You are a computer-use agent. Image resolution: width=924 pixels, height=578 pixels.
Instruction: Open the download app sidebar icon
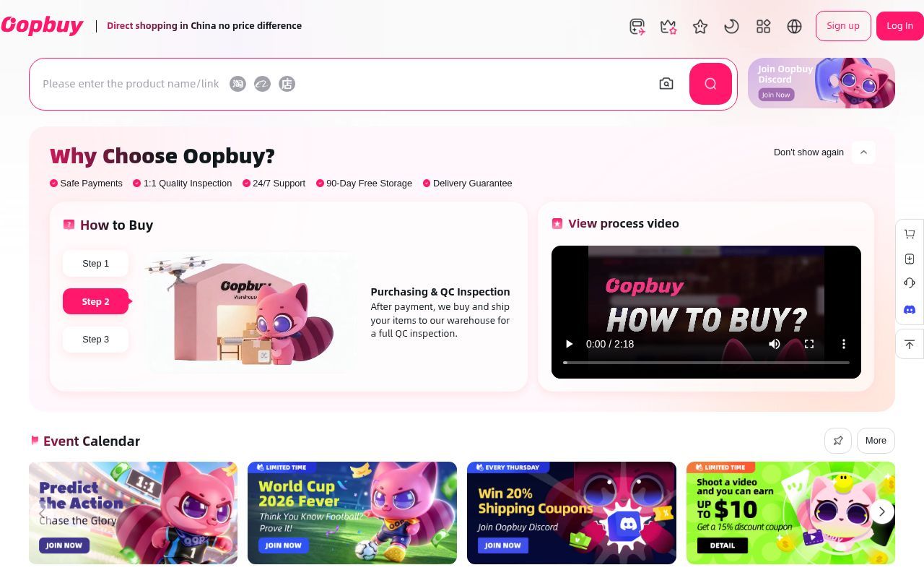coord(910,259)
